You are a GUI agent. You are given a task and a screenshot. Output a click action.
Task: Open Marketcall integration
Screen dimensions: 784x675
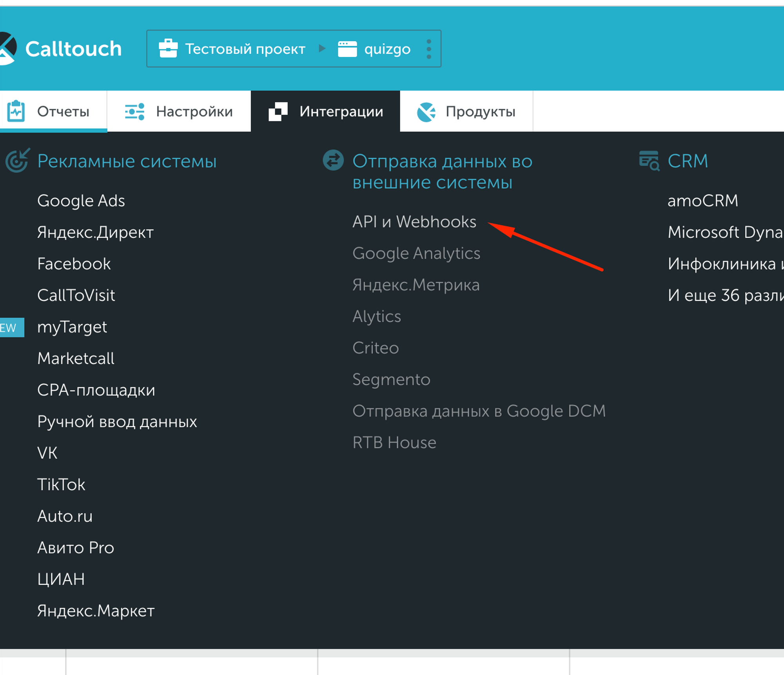click(x=76, y=358)
